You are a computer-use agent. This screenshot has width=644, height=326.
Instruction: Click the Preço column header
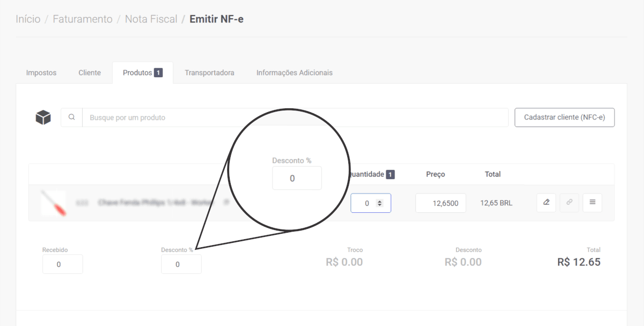click(x=435, y=174)
